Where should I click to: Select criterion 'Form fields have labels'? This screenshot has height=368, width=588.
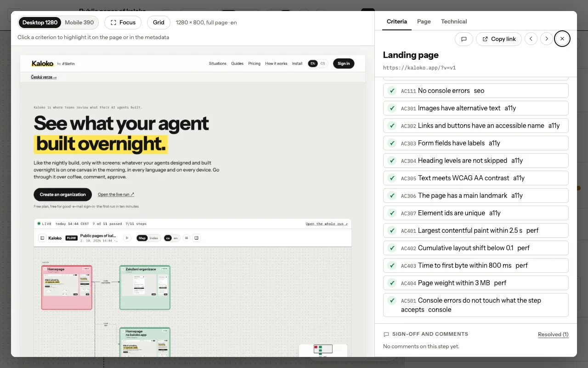pyautogui.click(x=476, y=143)
